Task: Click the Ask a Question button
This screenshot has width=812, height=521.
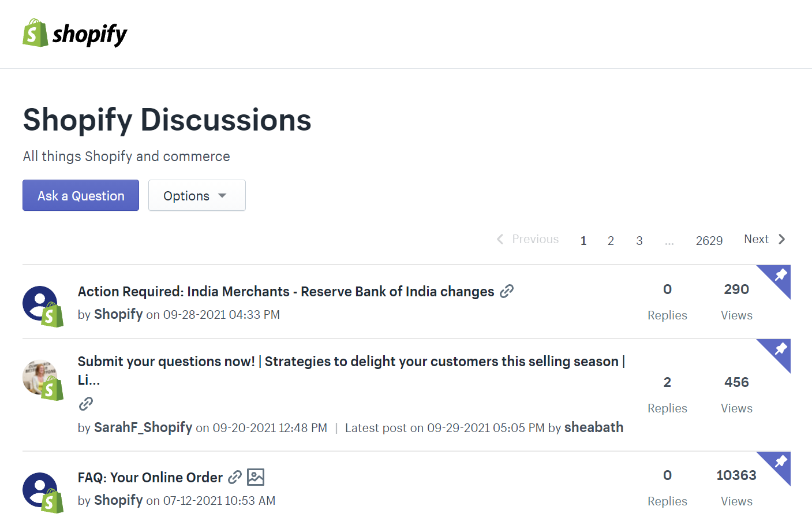Action: tap(81, 195)
